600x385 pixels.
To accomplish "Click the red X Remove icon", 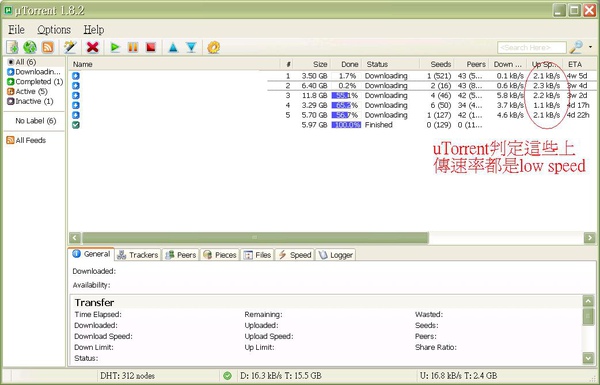I will click(93, 47).
